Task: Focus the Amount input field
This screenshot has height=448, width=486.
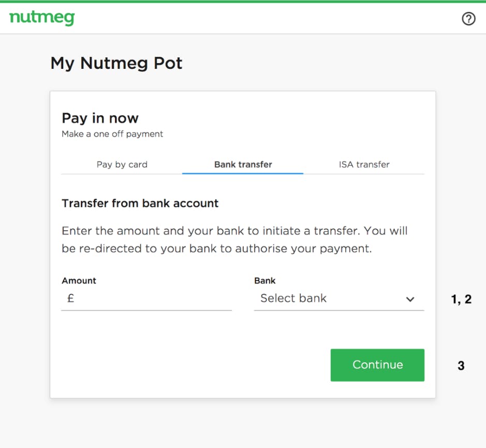Action: 146,298
